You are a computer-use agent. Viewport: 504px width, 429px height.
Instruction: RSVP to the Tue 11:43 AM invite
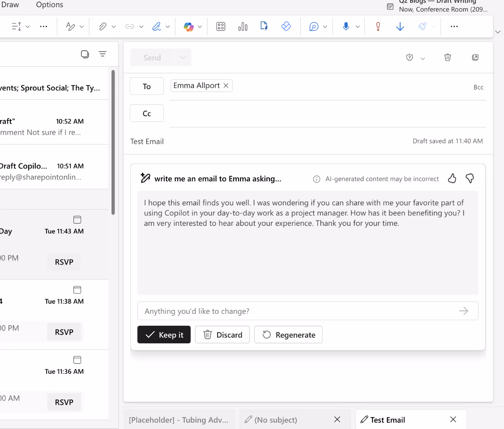pyautogui.click(x=64, y=262)
